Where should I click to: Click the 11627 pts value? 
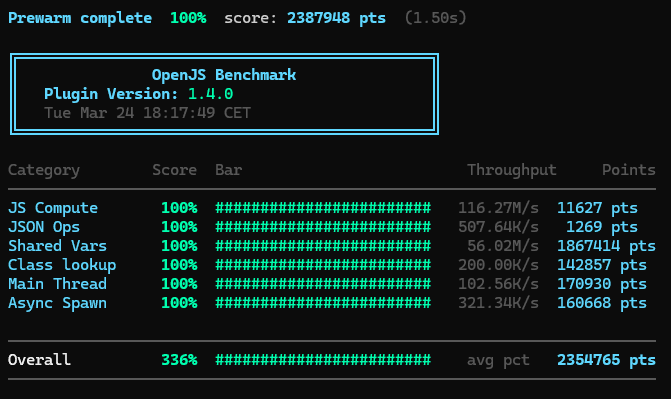point(597,208)
